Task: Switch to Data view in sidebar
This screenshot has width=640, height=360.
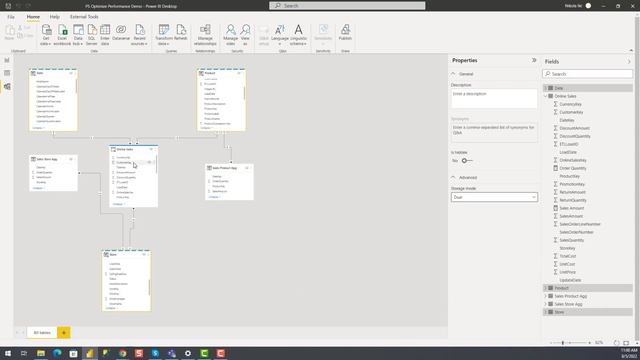Action: pos(7,73)
